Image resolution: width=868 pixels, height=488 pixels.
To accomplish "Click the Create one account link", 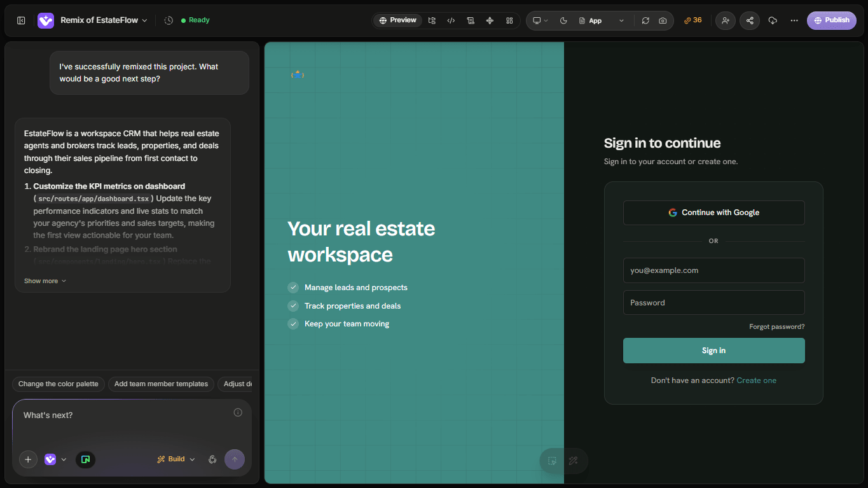I will (x=757, y=380).
